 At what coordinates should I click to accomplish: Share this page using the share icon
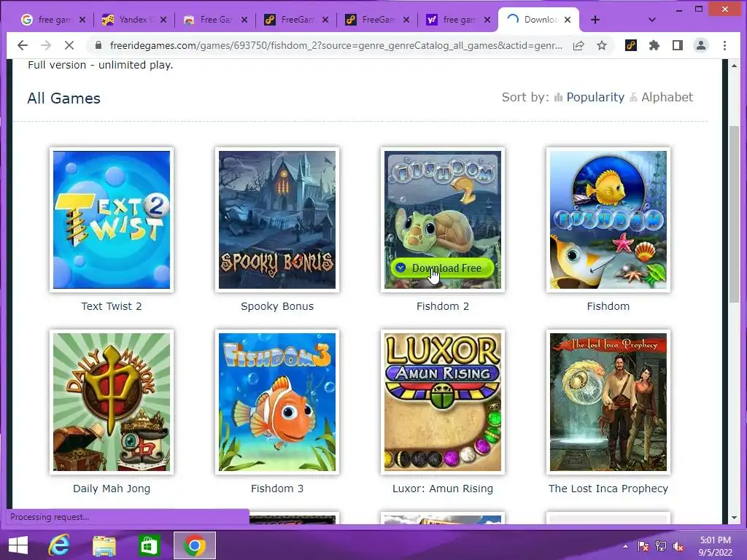[x=578, y=45]
